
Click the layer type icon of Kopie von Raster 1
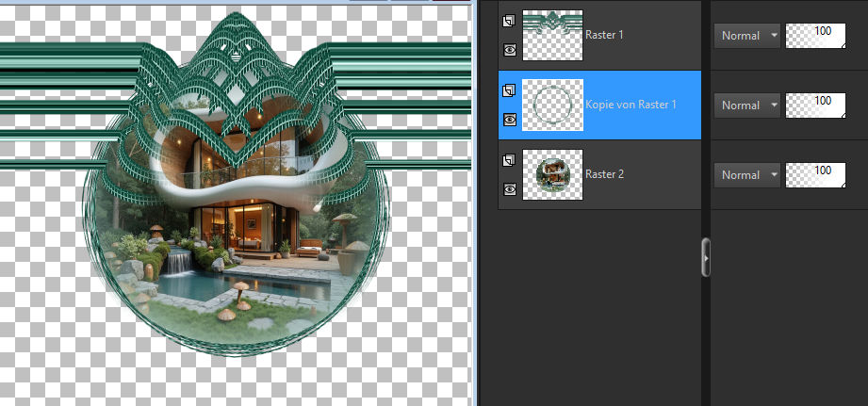click(x=509, y=90)
